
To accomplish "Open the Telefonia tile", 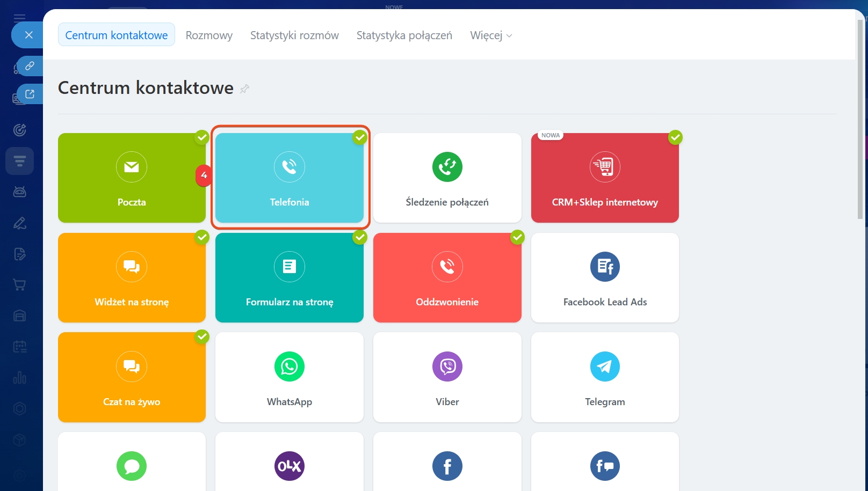I will click(290, 178).
